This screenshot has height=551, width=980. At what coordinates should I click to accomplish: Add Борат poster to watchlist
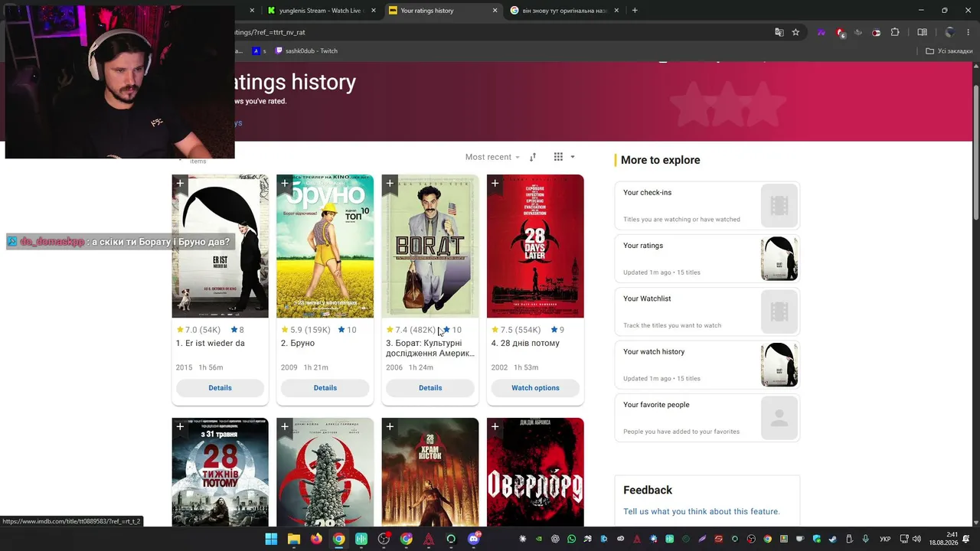pos(390,184)
